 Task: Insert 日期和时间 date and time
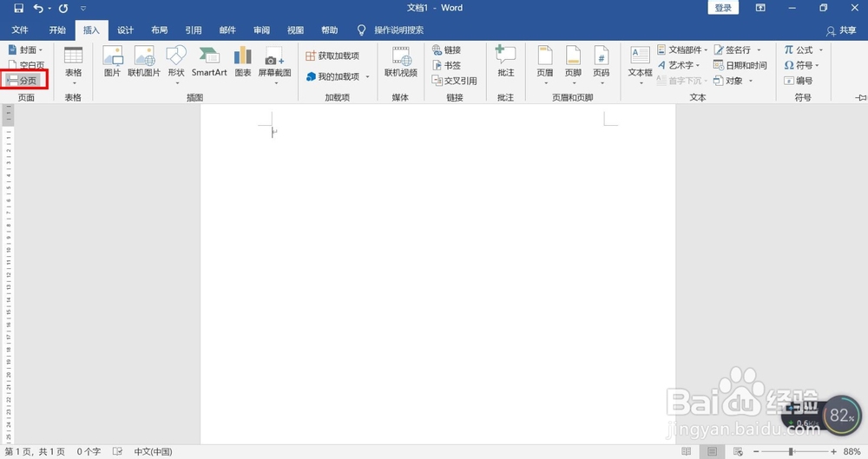[x=740, y=65]
